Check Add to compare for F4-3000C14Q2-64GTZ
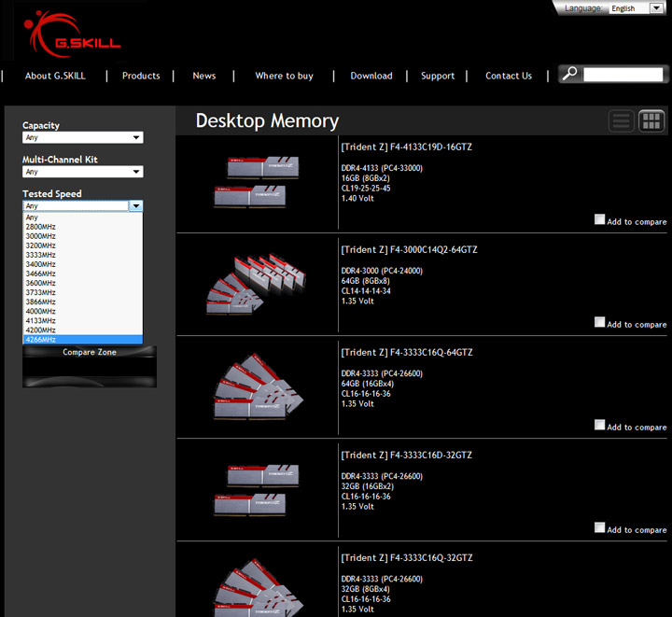672x617 pixels. [599, 322]
